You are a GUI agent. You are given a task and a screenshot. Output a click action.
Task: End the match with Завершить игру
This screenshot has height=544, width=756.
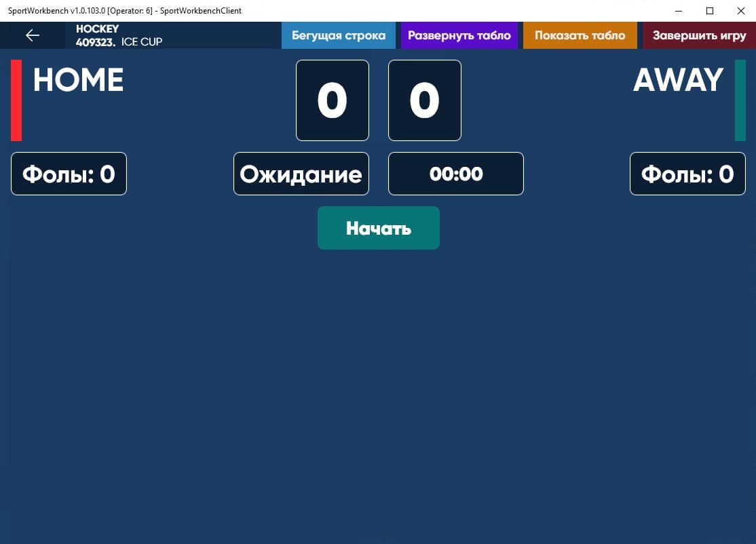(699, 35)
